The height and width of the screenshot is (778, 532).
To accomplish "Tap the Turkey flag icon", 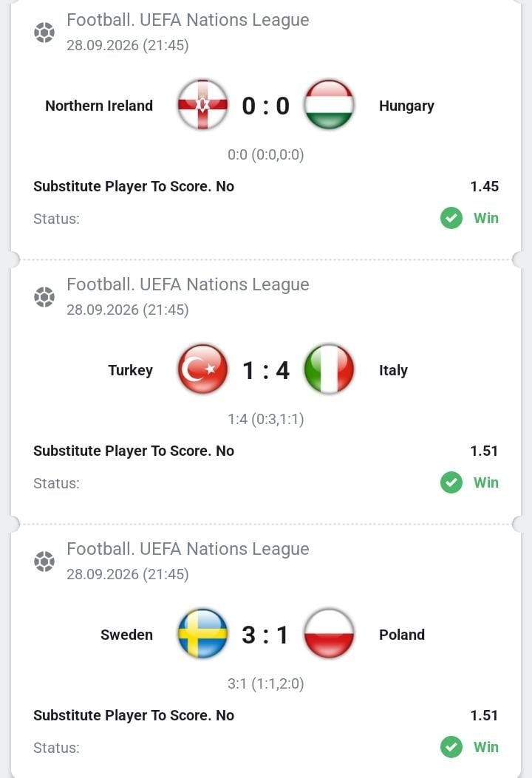I will click(x=202, y=369).
